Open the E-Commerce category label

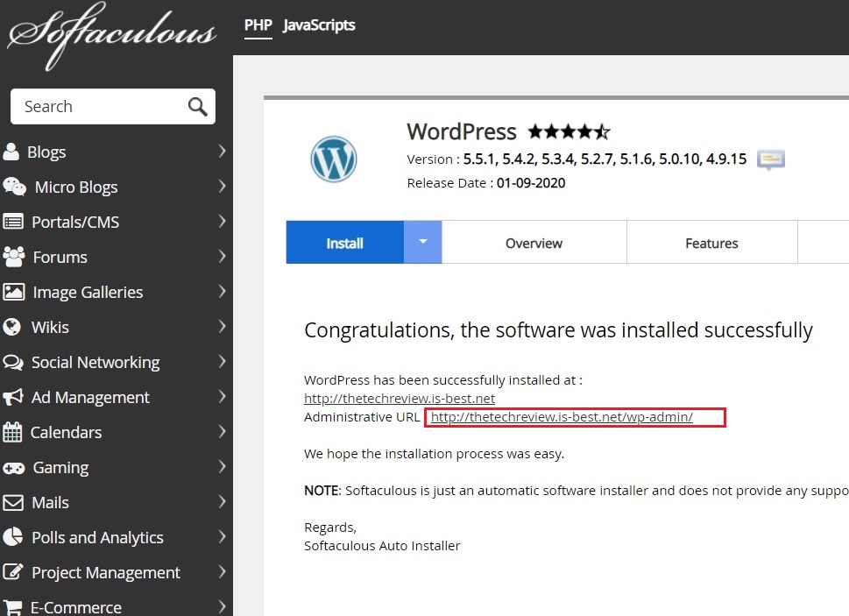76,607
